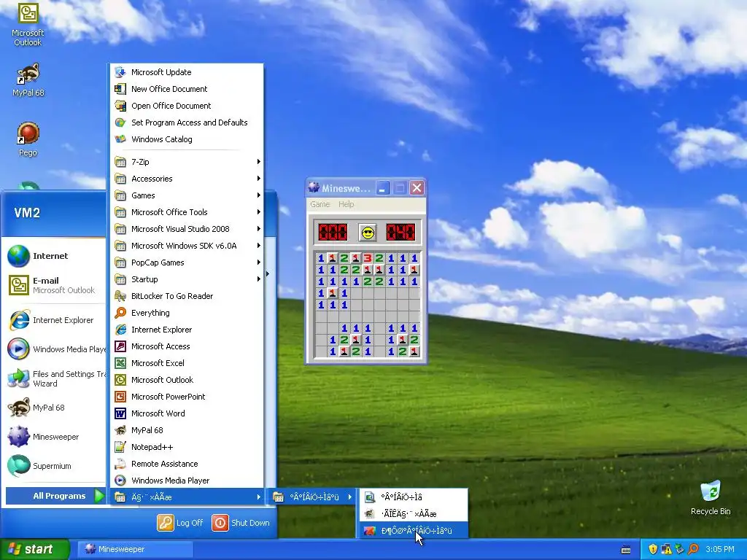This screenshot has height=560, width=747.
Task: Click the highlighted last item in the garbled submenu
Action: [x=414, y=531]
